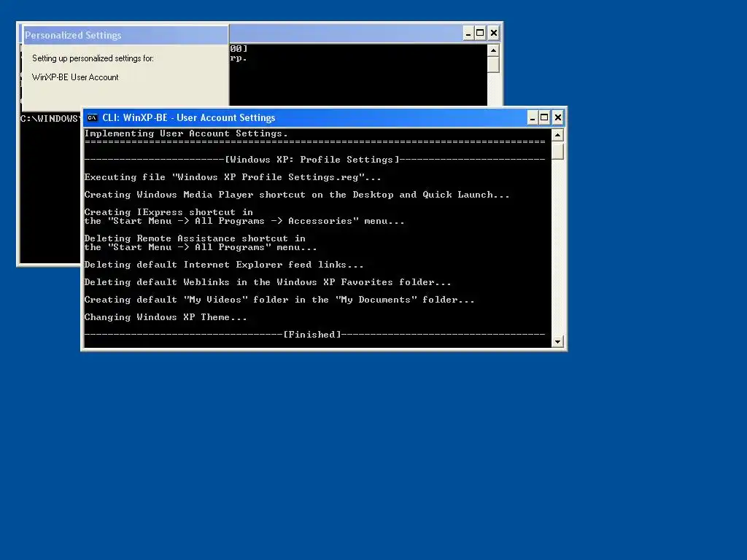Image resolution: width=747 pixels, height=560 pixels.
Task: Click "Deleting Remote Assistance shortcut in" line
Action: (x=195, y=238)
